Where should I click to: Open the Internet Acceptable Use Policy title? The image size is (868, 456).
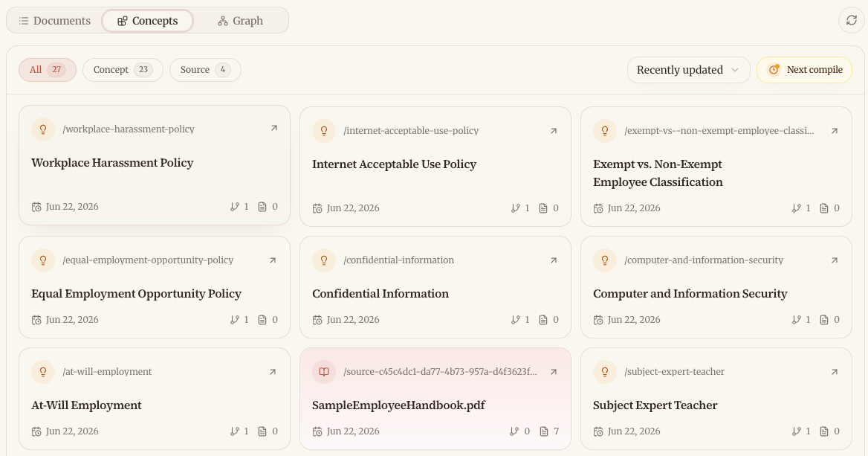click(x=394, y=164)
